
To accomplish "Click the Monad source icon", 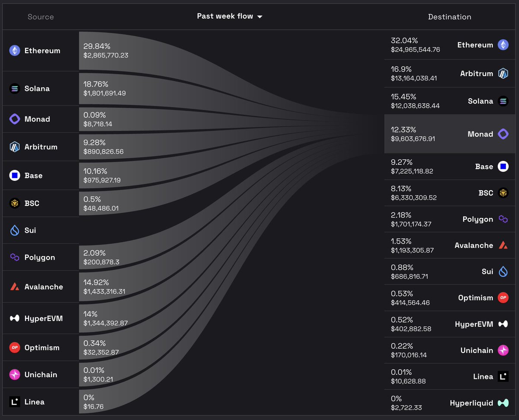I will [15, 119].
